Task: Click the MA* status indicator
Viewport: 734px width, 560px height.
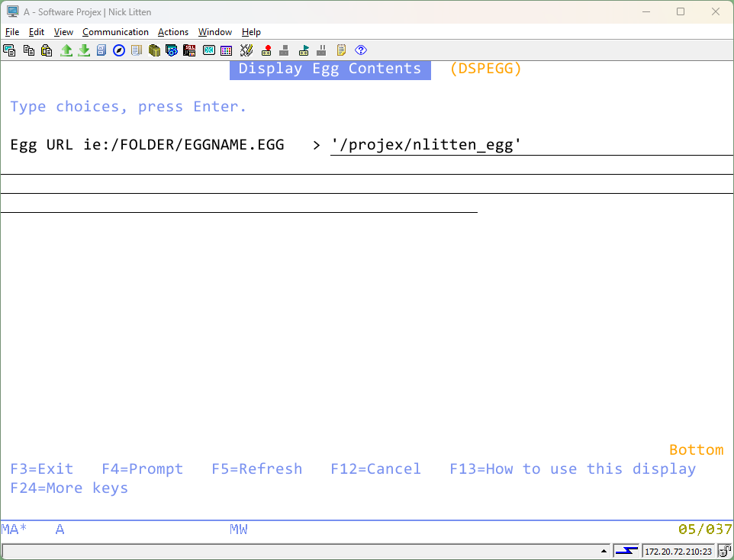Action: pyautogui.click(x=14, y=529)
